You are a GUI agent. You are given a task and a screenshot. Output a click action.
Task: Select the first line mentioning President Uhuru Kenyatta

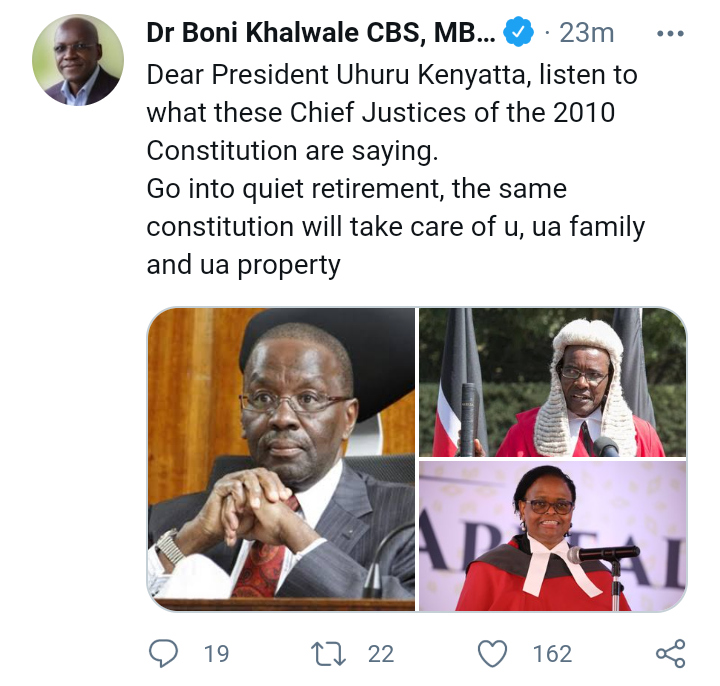tap(392, 75)
